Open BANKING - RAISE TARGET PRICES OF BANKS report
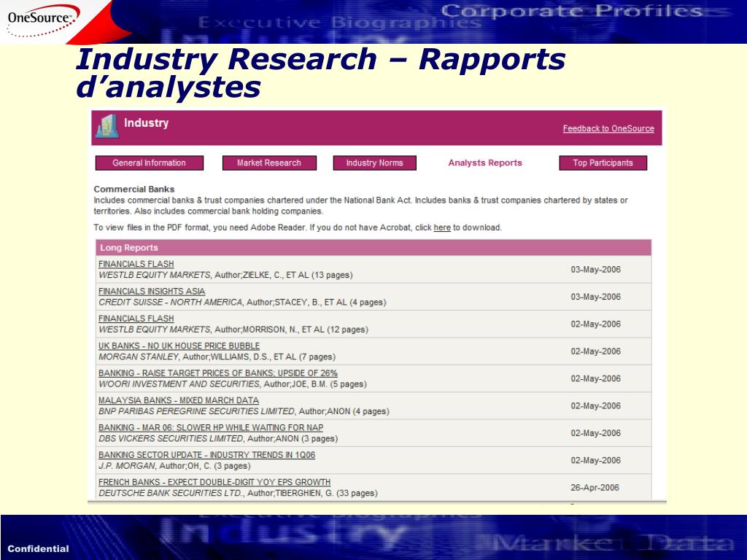747x560 pixels. point(217,373)
